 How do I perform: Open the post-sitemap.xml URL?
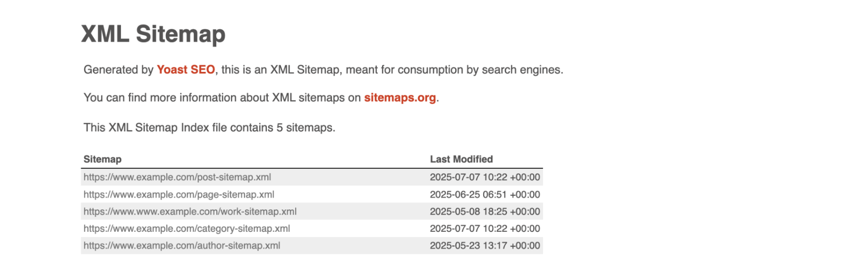point(177,177)
